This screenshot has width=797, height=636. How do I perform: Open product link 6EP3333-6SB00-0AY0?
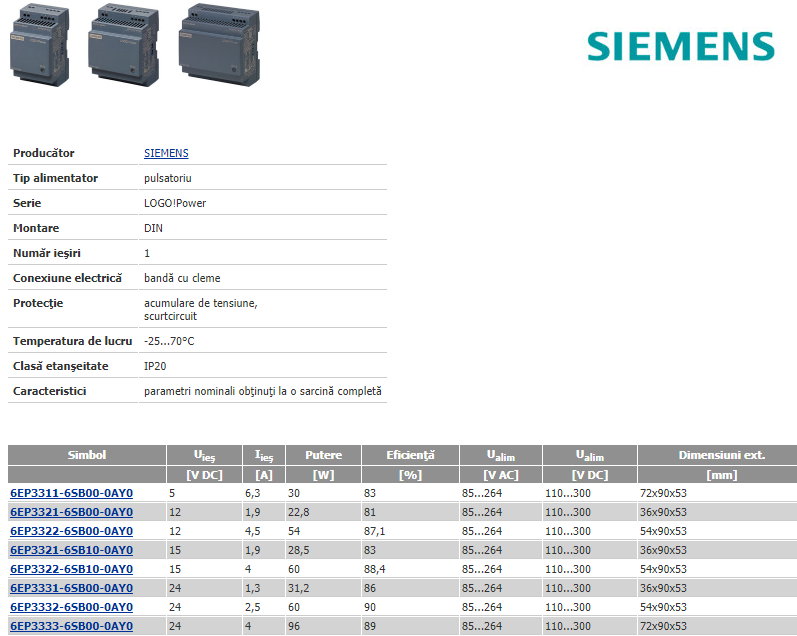[x=72, y=626]
